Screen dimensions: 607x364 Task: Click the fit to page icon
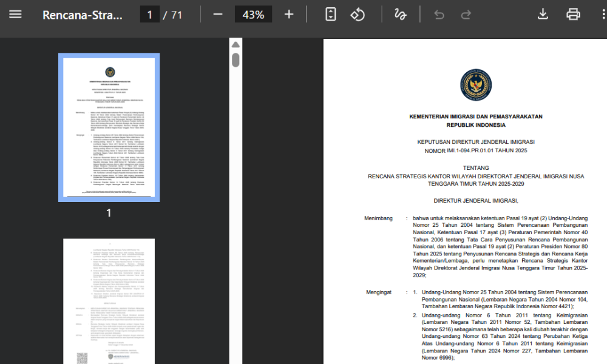[331, 15]
